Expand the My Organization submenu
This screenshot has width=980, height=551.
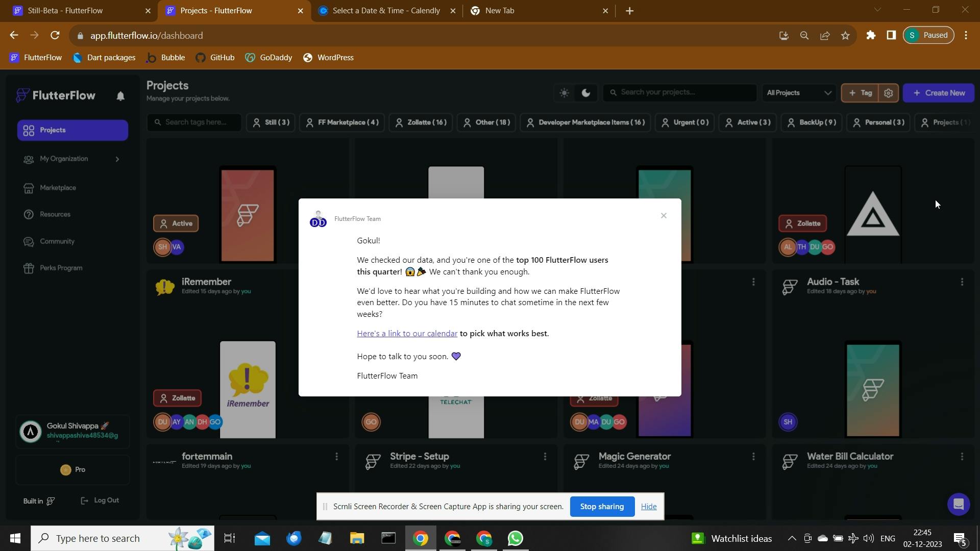click(x=117, y=159)
